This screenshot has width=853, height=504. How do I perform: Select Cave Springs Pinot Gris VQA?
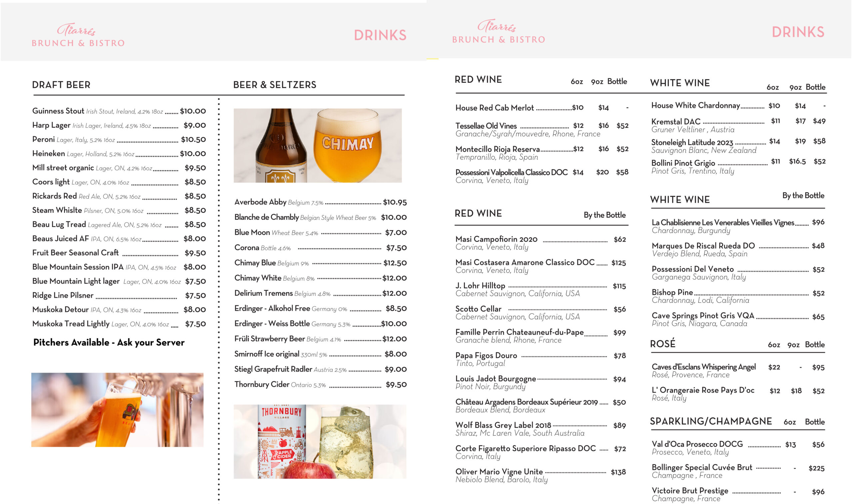pos(738,319)
